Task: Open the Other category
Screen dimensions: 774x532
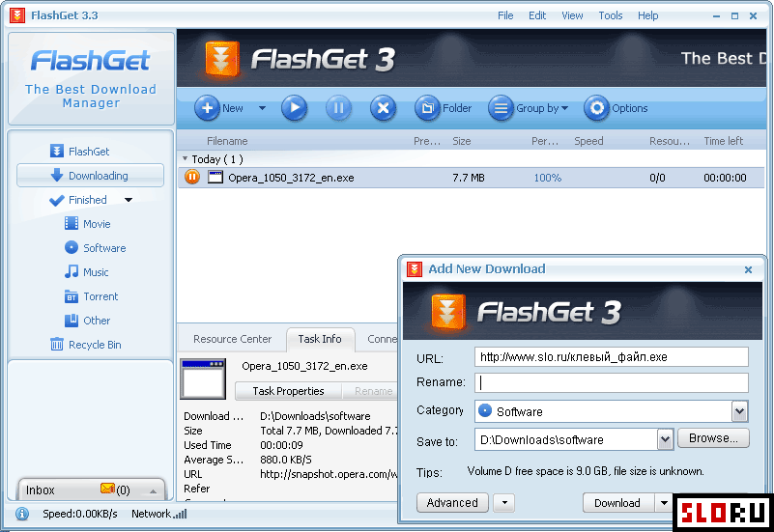Action: 87,321
